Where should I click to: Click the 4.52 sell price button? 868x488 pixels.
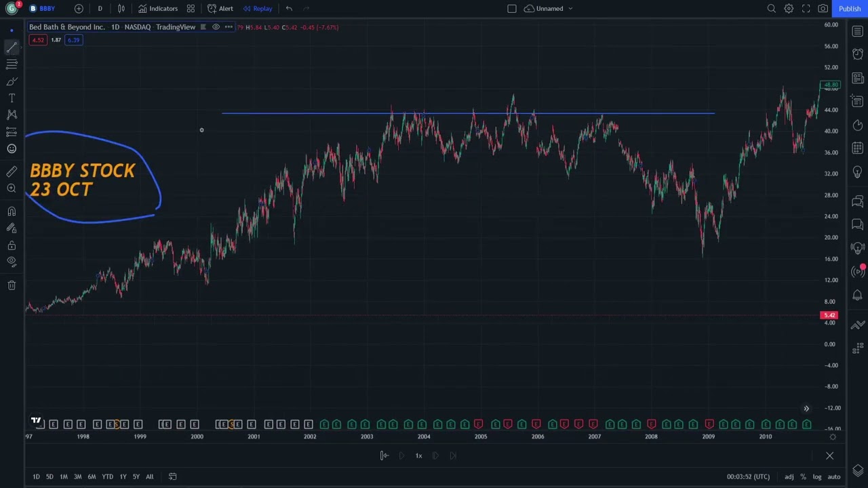tap(38, 40)
